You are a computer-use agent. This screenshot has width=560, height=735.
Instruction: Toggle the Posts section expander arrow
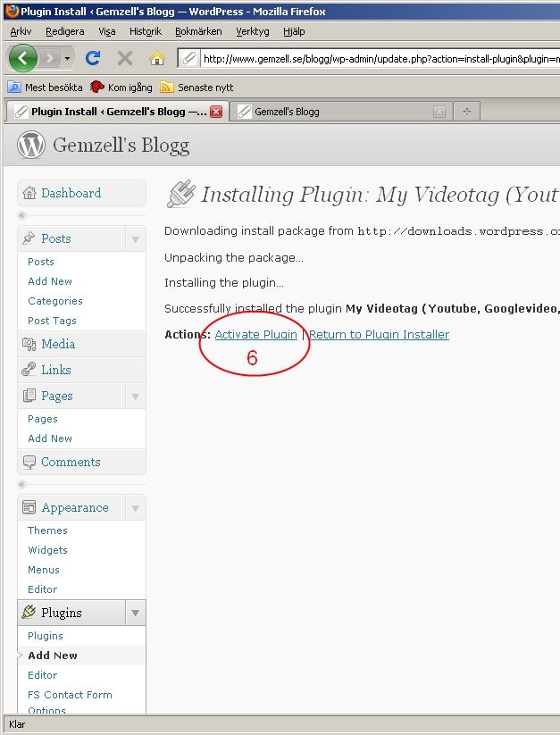point(135,239)
